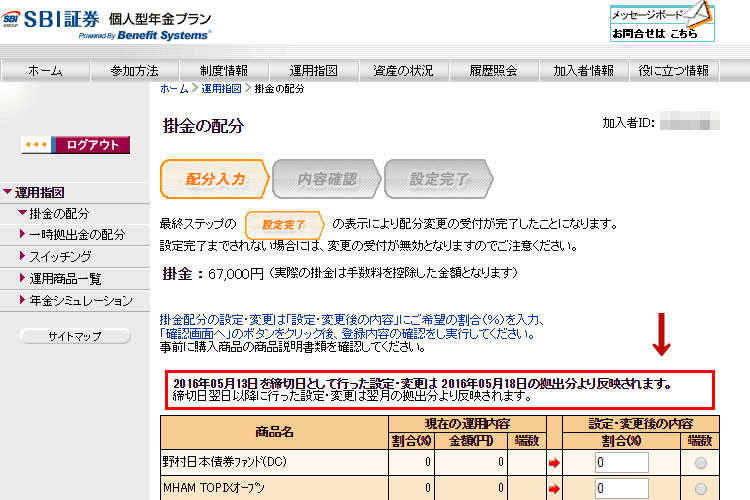Click the ホーム breadcrumb link
The width and height of the screenshot is (750, 500).
coord(174,89)
